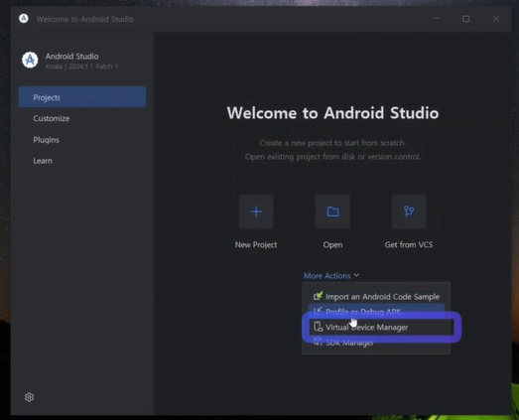Click the Get from VCS branch icon

pyautogui.click(x=409, y=211)
